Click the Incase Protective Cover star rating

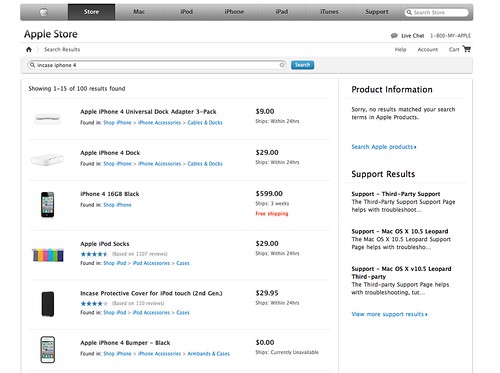coord(94,303)
